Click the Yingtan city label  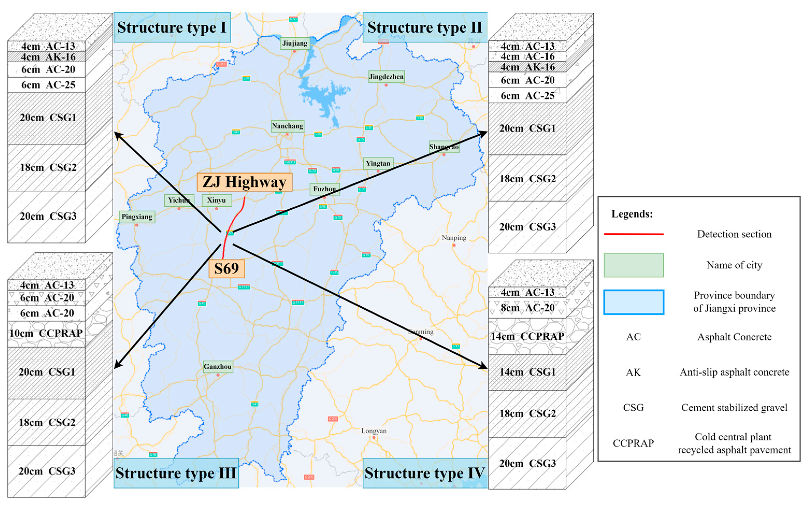click(x=378, y=163)
